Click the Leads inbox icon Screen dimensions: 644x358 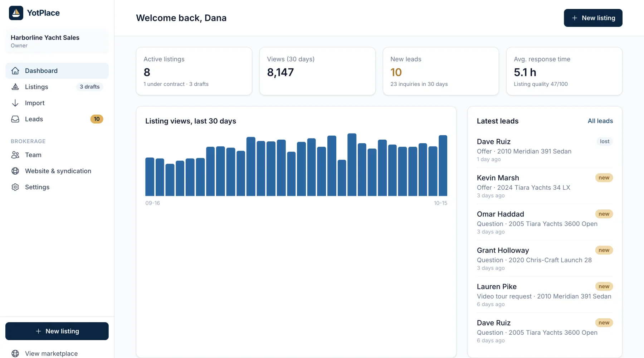[x=15, y=119]
